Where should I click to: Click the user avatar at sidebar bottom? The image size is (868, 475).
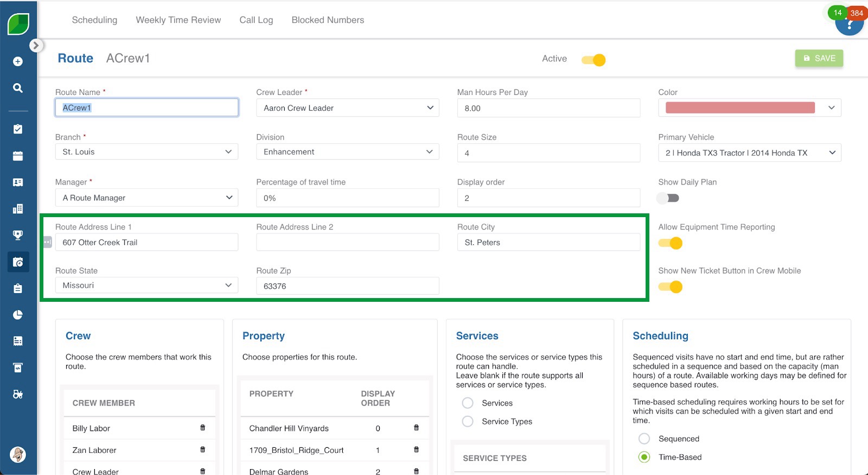[x=18, y=454]
